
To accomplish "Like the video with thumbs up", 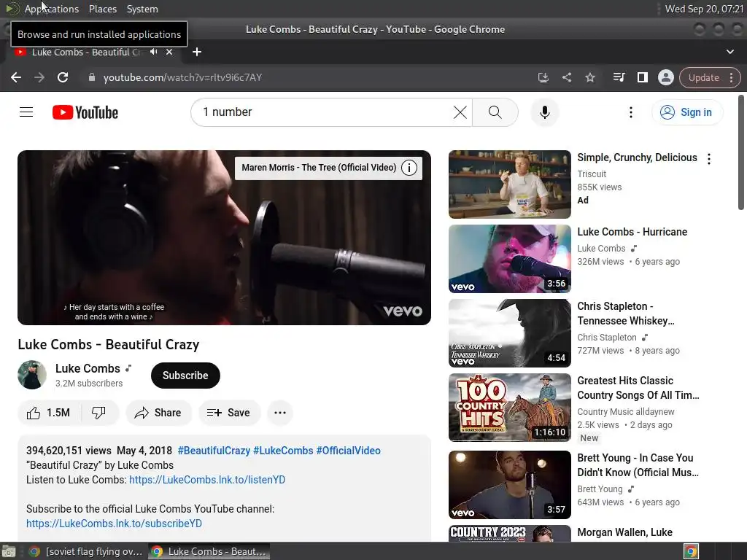I will 49,413.
